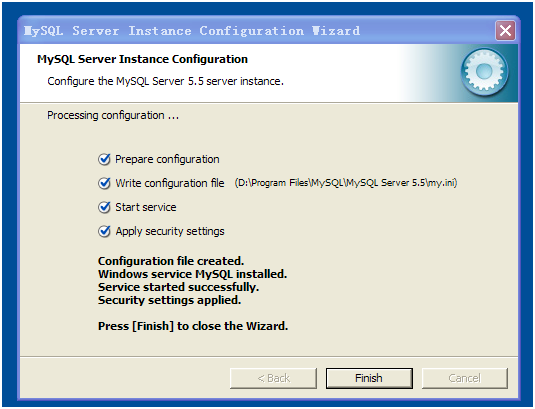Image resolution: width=535 pixels, height=409 pixels.
Task: Click the checkmark icon beside Write configuration file
Action: tap(104, 183)
